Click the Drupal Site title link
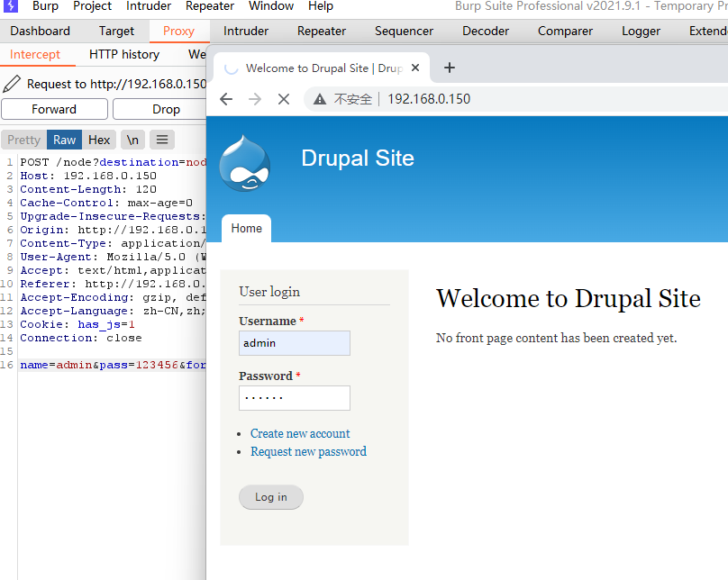 tap(358, 159)
